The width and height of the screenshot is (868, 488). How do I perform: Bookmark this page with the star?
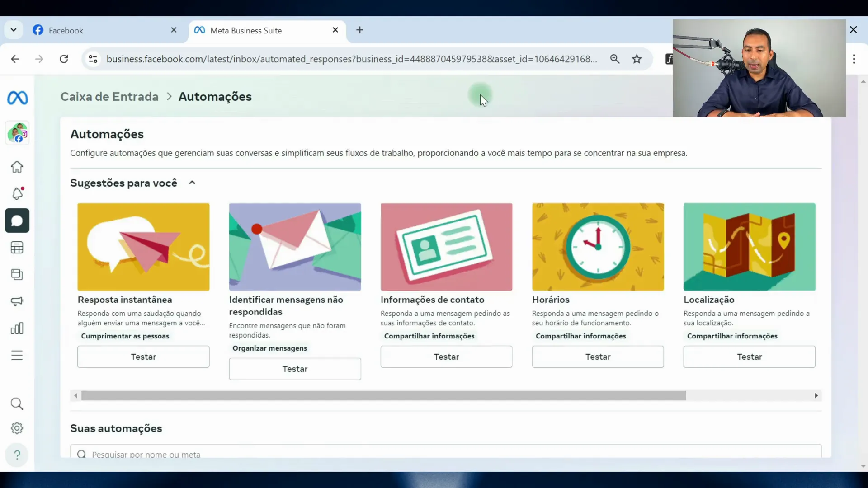point(637,59)
